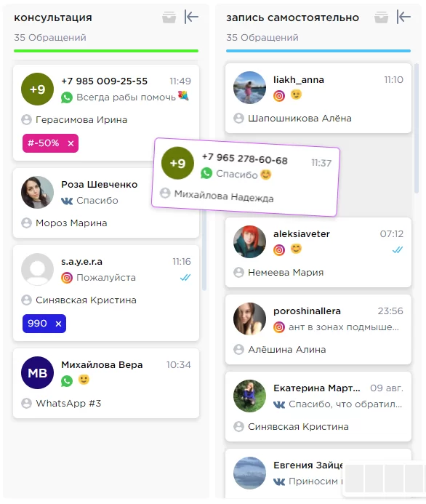Remove the #-50% tag
Viewport: 426px width, 504px height.
(71, 143)
